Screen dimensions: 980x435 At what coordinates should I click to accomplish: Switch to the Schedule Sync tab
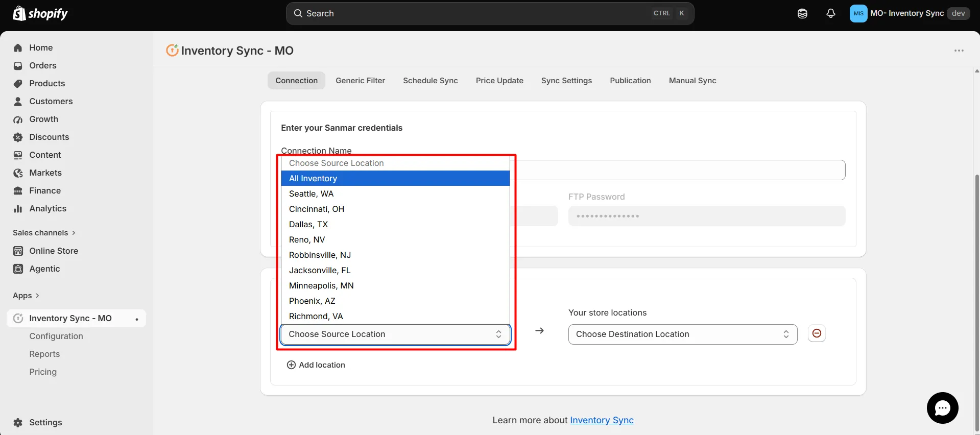[431, 80]
